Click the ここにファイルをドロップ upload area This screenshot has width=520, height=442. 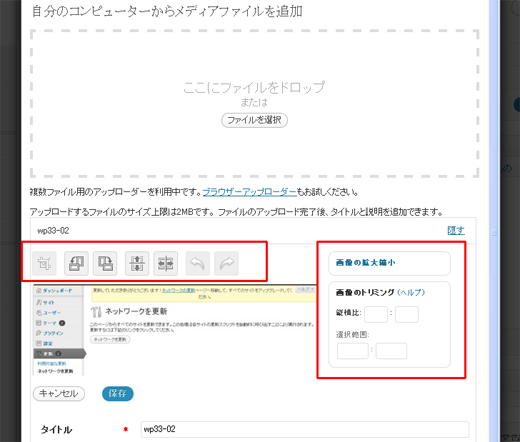(x=254, y=103)
